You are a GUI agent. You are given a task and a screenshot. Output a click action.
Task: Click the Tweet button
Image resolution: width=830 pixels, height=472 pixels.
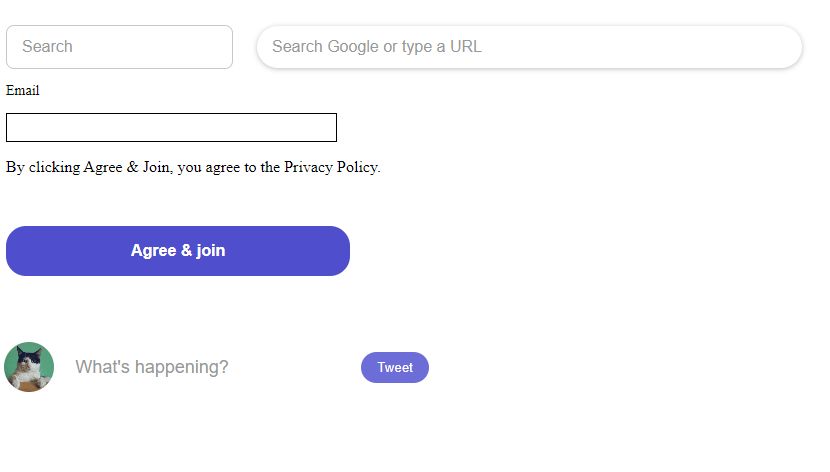(395, 367)
